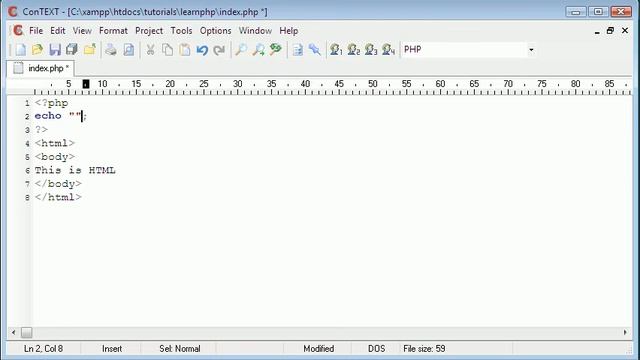The image size is (640, 360).
Task: Toggle word wrap with the toolbar icon
Action: coord(298,50)
